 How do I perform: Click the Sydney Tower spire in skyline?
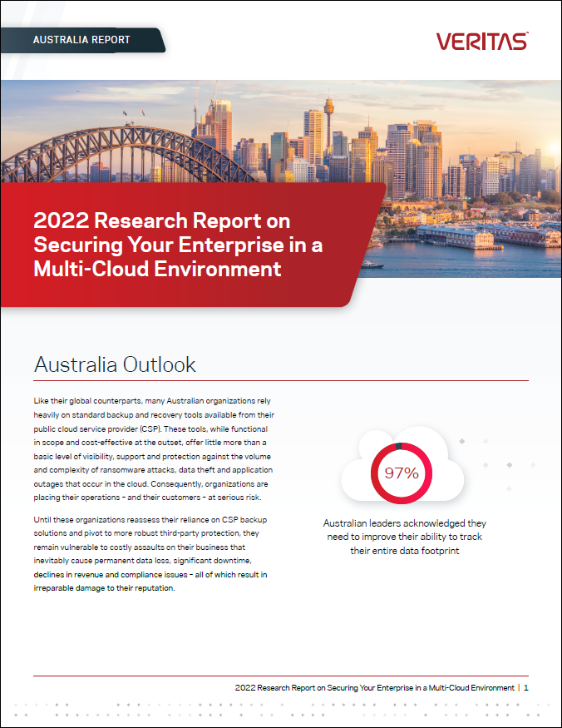point(328,104)
